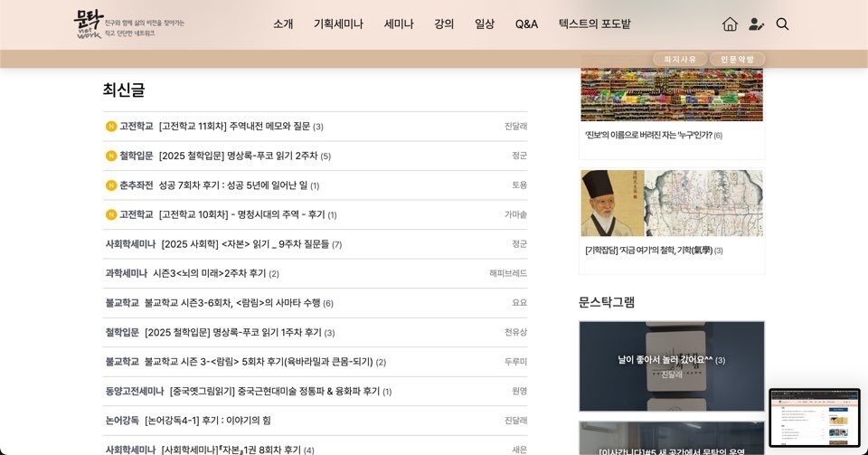Open the 기학 portrait article thumbnail

click(671, 204)
